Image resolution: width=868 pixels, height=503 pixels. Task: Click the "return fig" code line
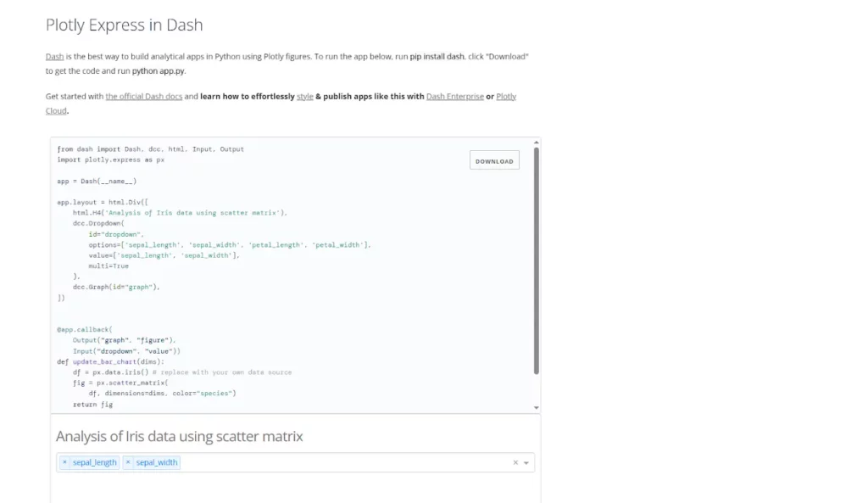[x=92, y=405]
